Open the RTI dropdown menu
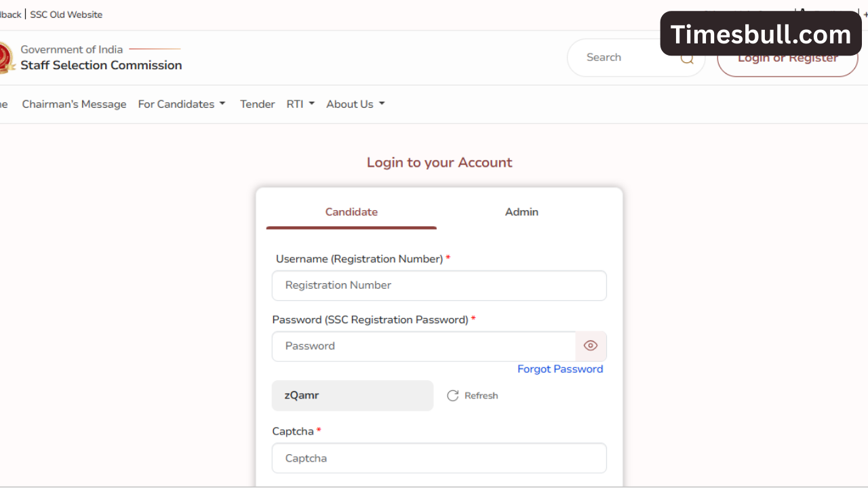Image resolution: width=868 pixels, height=488 pixels. [300, 104]
